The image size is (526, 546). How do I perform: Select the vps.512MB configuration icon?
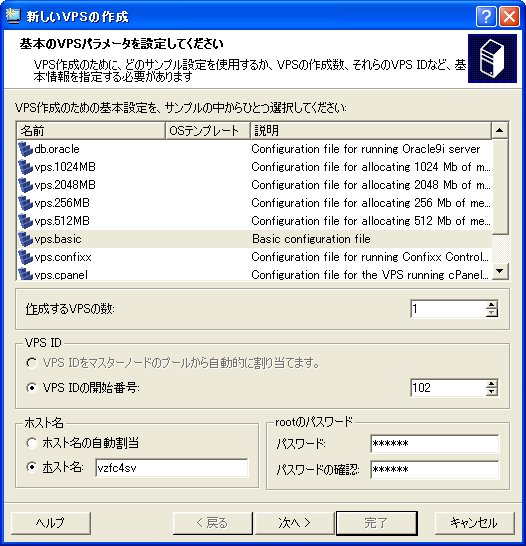(25, 221)
